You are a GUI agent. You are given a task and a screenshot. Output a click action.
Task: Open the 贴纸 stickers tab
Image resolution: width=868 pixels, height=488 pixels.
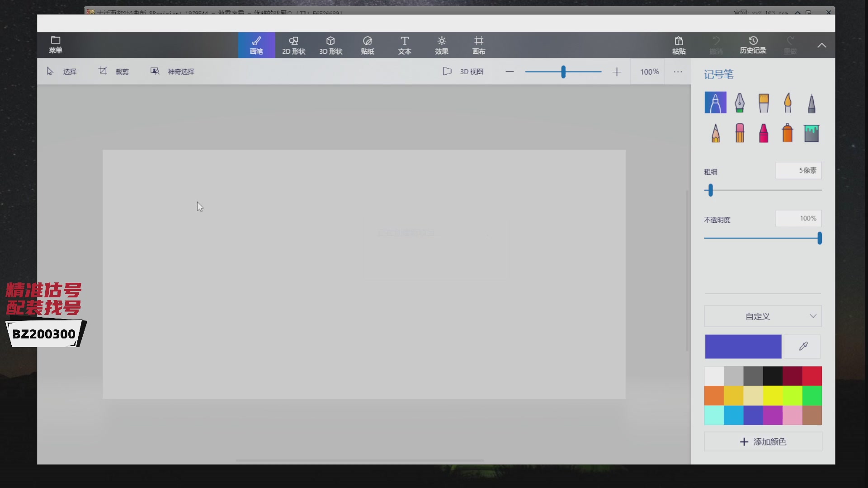[x=367, y=45]
